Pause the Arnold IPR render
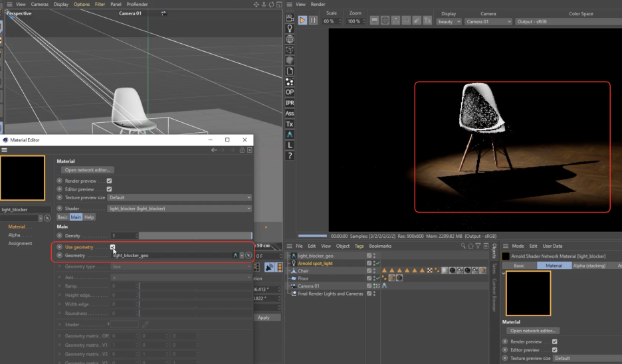Screen dimensions: 622x364 point(312,21)
